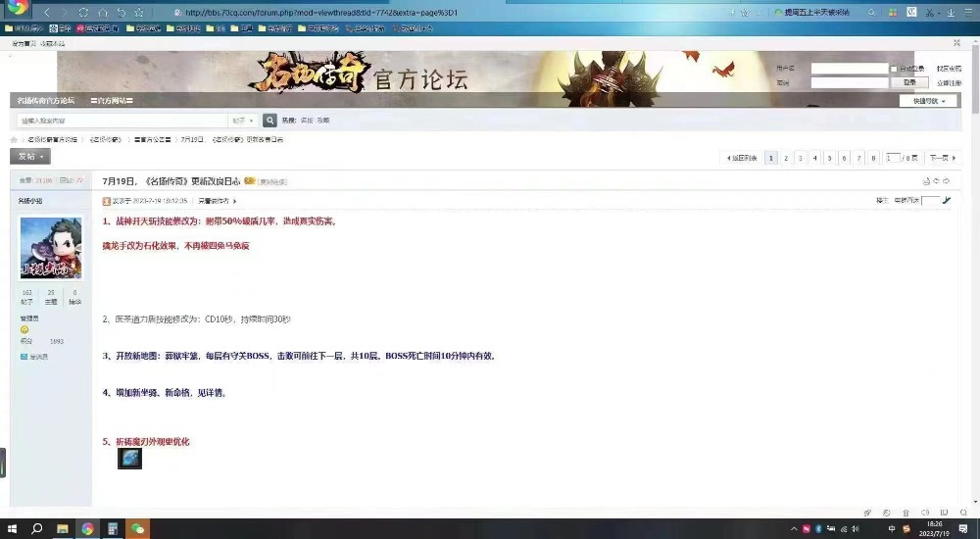Click the previous post arrow beside print icon
Viewport: 980px width, 539px height.
point(936,181)
